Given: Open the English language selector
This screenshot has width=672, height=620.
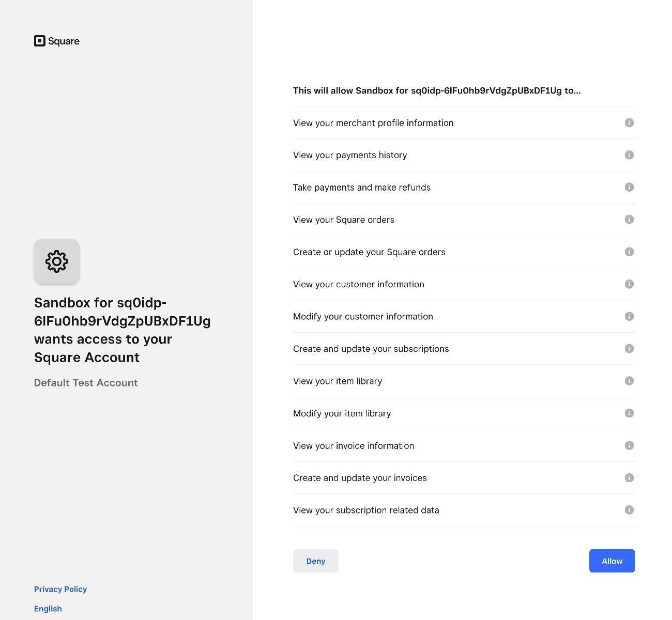Looking at the screenshot, I should [x=48, y=609].
